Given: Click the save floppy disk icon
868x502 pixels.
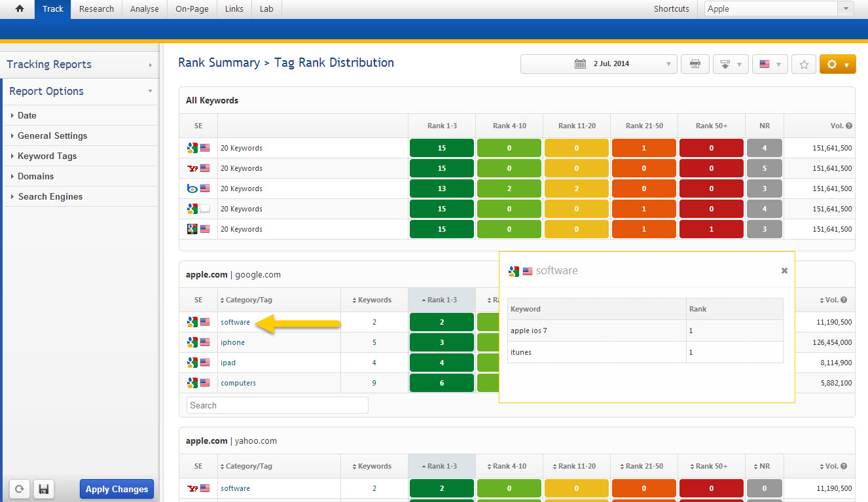Looking at the screenshot, I should click(x=44, y=489).
